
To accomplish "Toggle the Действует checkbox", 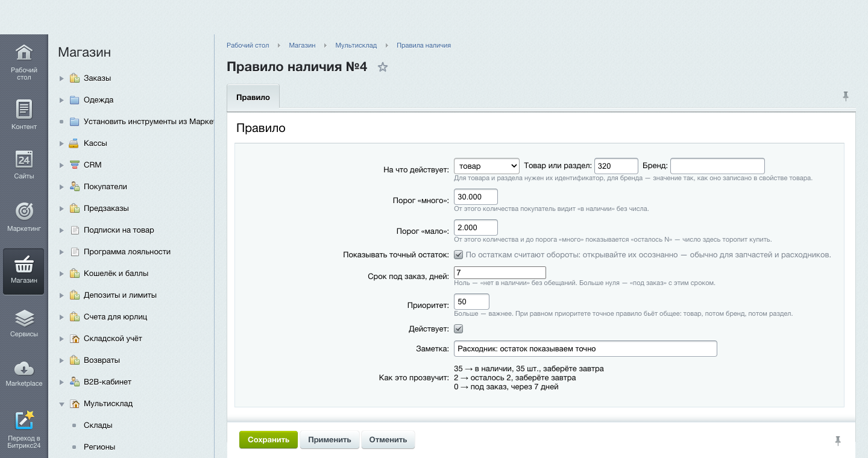I will click(458, 329).
